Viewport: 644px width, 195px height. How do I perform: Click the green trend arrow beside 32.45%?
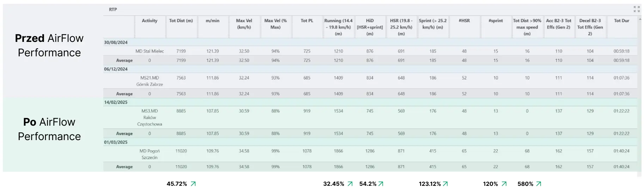350,184
